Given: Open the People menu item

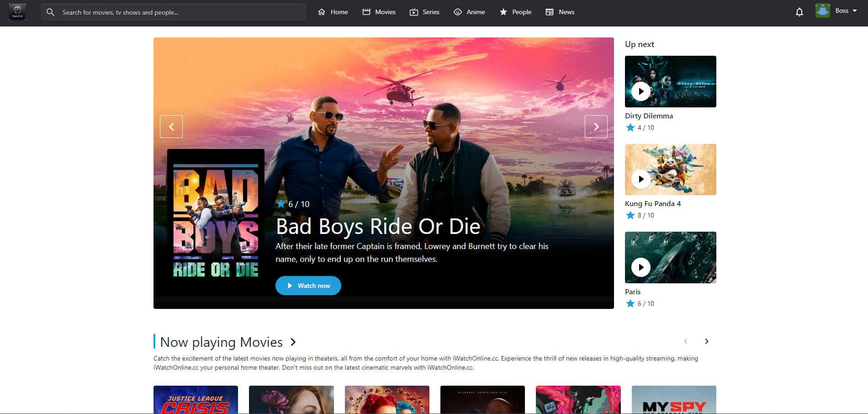Looking at the screenshot, I should coord(515,12).
